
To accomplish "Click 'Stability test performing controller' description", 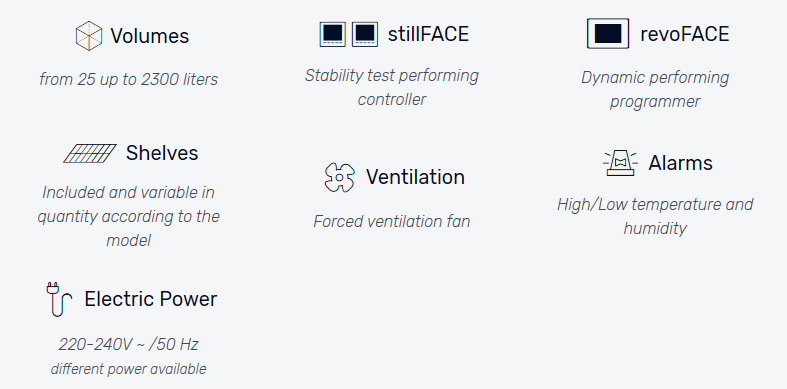I will click(x=391, y=87).
